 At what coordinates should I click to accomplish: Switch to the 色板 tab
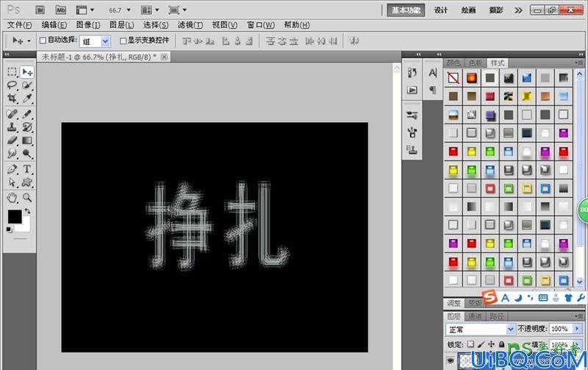click(x=476, y=63)
